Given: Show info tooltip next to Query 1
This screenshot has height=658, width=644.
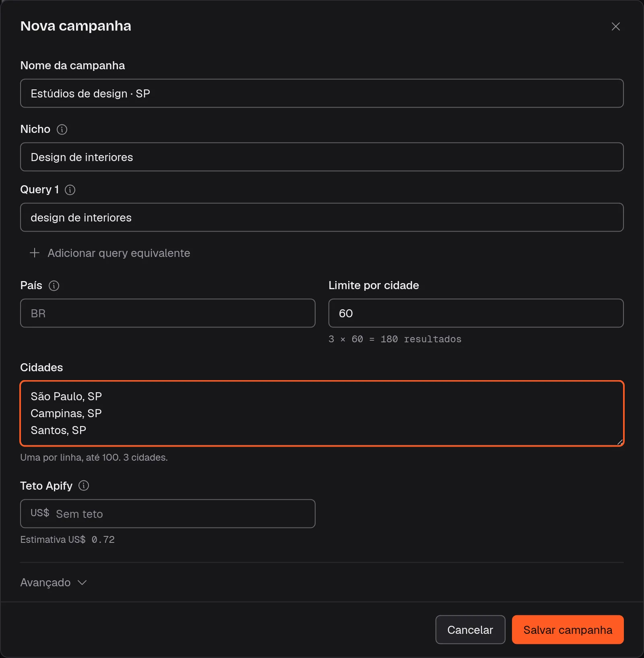Looking at the screenshot, I should (x=70, y=190).
